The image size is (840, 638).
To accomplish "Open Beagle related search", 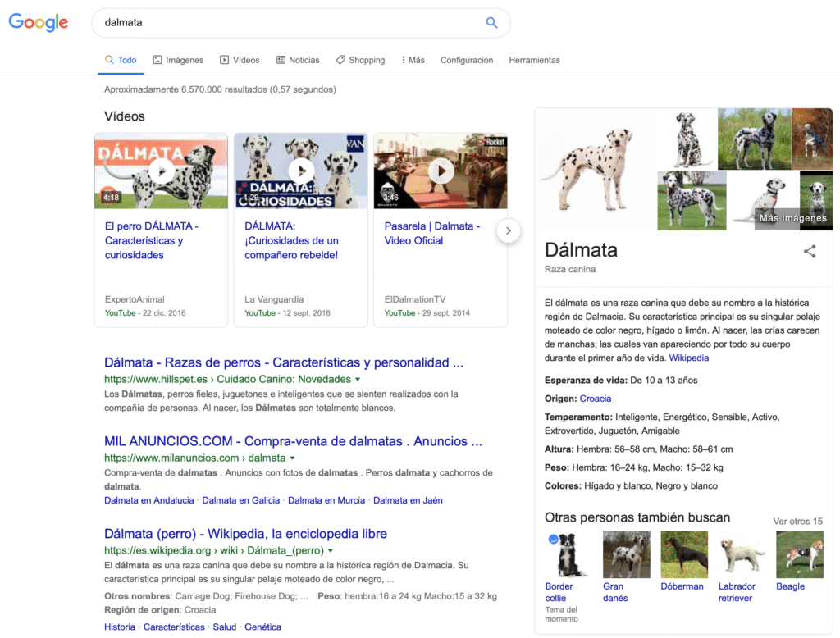I will (x=800, y=554).
